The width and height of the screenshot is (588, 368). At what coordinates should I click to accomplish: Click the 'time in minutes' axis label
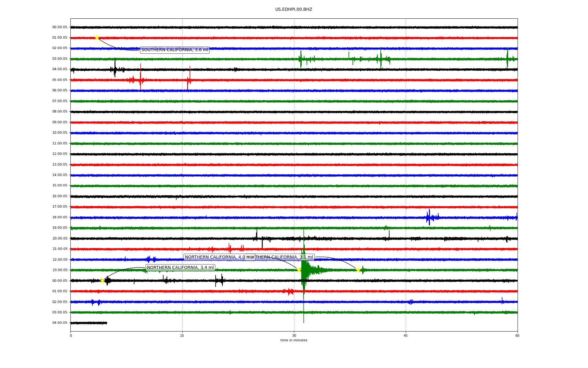(x=293, y=340)
